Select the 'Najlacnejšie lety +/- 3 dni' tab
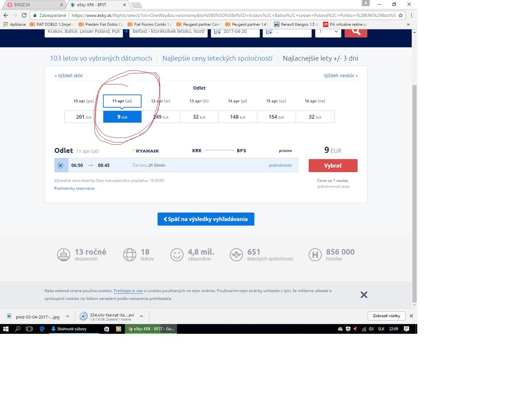The width and height of the screenshot is (532, 399). tap(320, 58)
